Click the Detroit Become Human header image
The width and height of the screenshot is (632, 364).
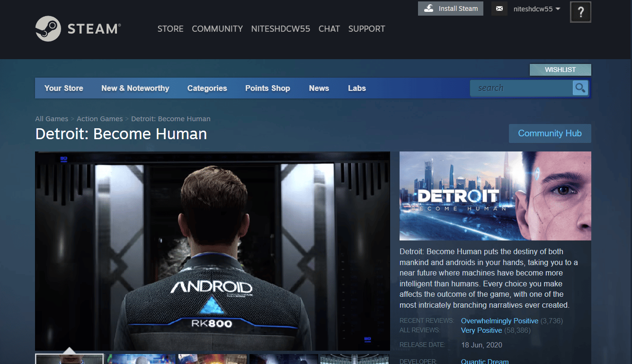pyautogui.click(x=495, y=196)
